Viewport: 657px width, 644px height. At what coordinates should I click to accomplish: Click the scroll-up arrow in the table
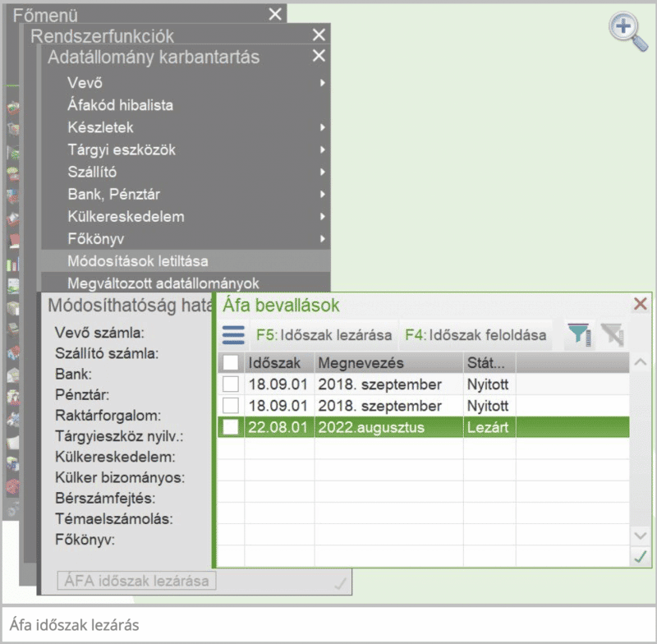pyautogui.click(x=641, y=362)
